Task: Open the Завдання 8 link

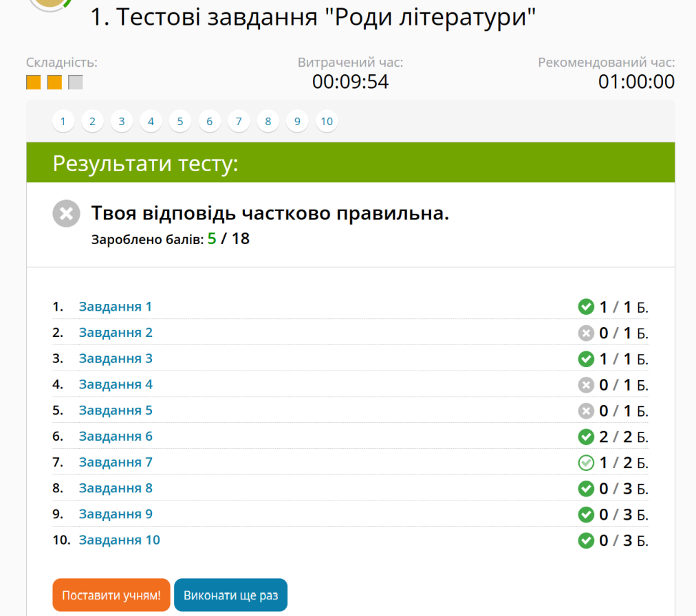Action: (116, 488)
